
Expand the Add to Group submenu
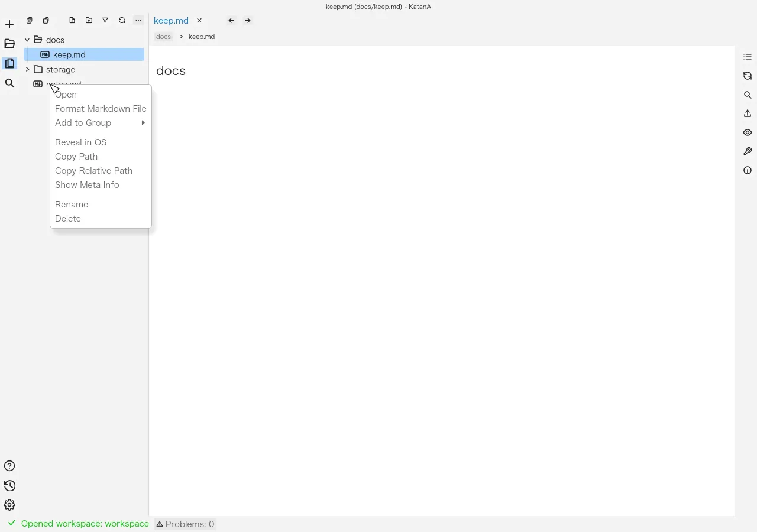pyautogui.click(x=101, y=123)
